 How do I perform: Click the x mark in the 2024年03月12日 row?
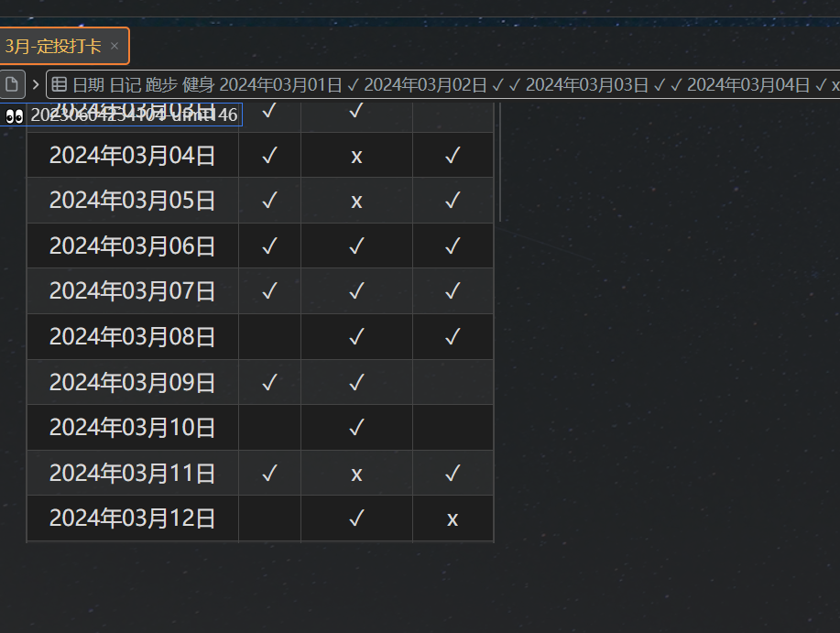point(452,518)
